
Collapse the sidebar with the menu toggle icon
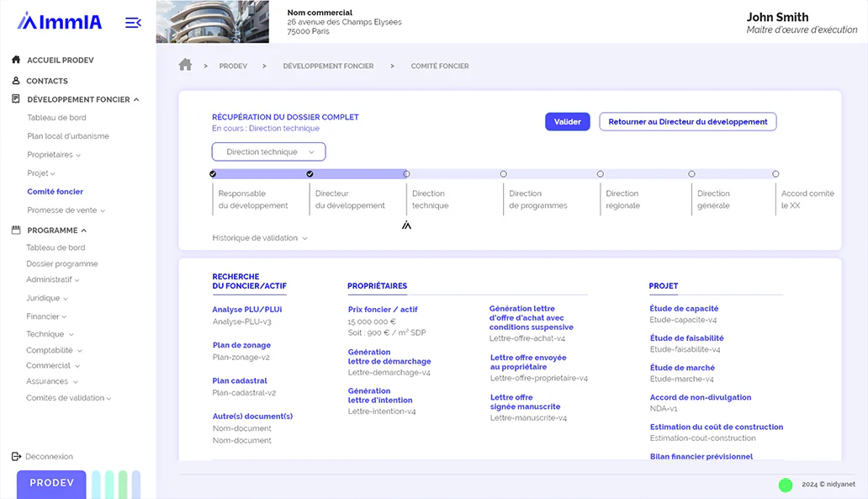click(133, 23)
